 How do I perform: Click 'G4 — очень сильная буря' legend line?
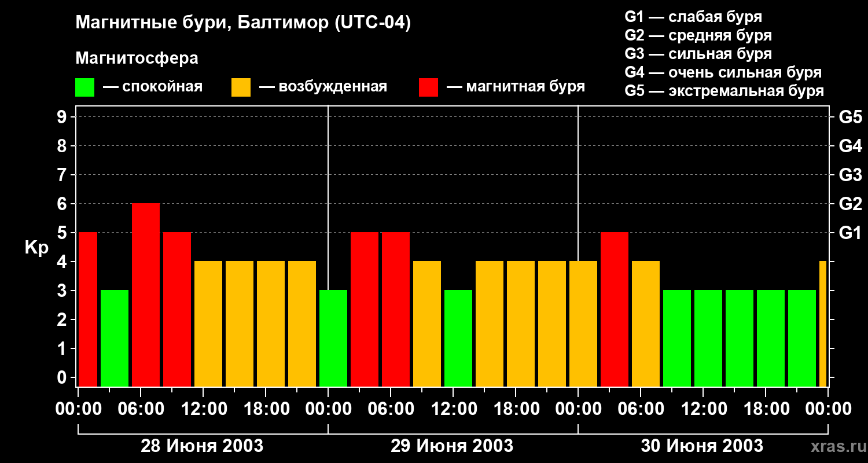tap(723, 72)
